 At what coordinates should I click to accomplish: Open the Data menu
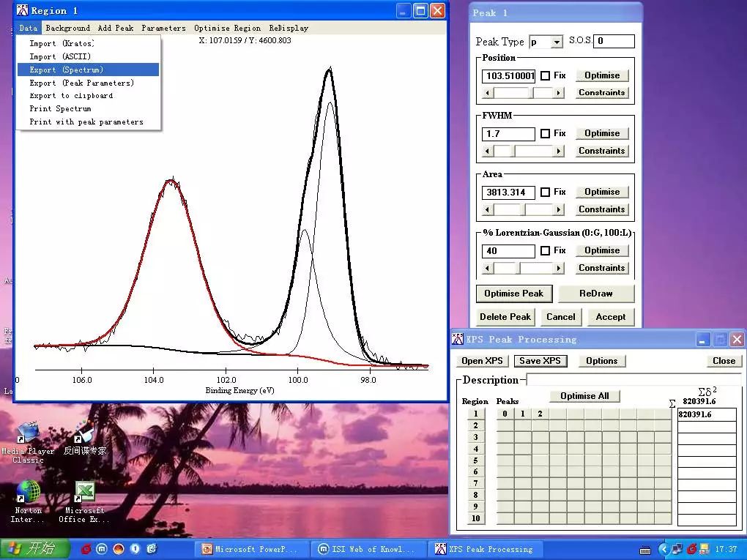click(x=28, y=28)
